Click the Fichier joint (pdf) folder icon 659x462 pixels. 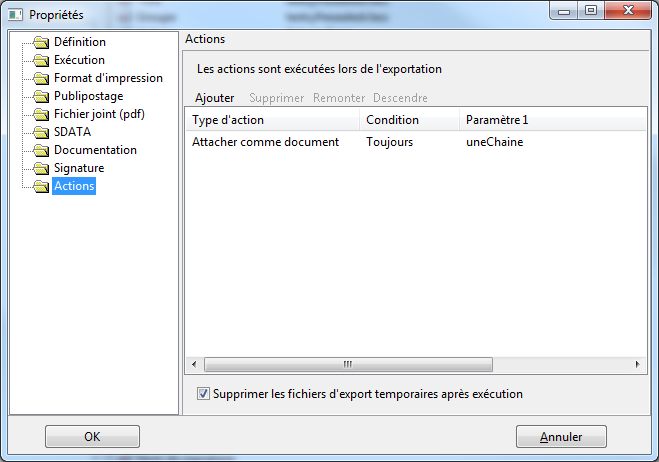(41, 114)
